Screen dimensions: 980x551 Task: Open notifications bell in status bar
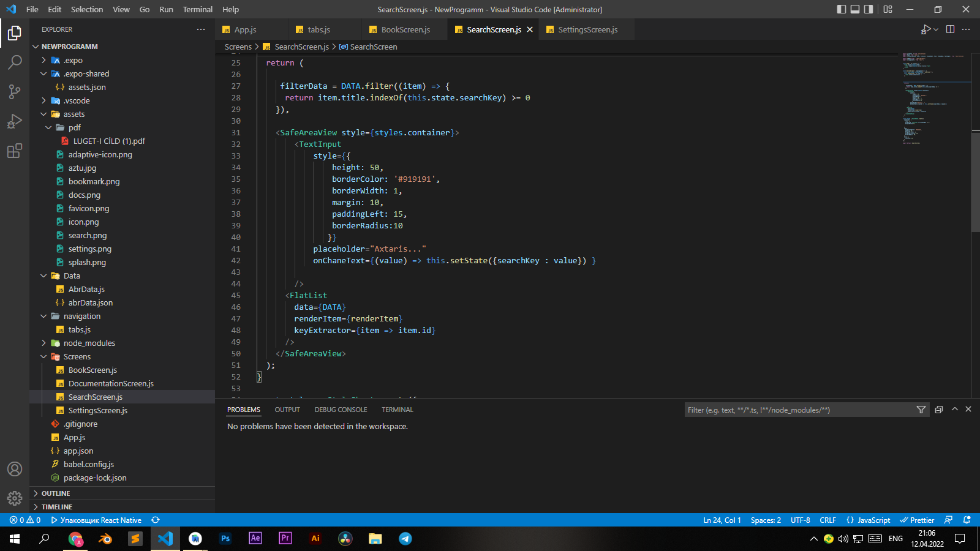(967, 520)
